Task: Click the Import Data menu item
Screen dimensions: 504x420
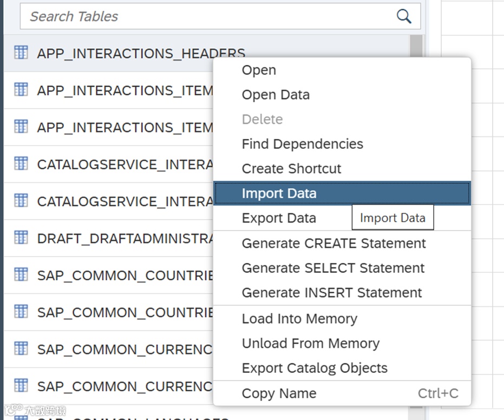Action: [x=279, y=193]
